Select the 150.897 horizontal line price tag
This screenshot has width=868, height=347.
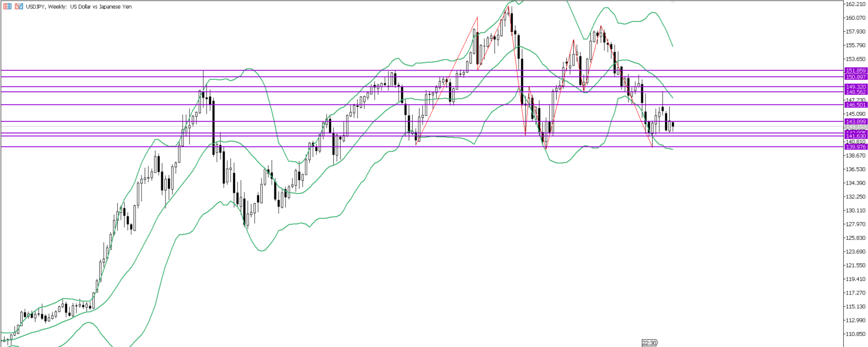(855, 77)
